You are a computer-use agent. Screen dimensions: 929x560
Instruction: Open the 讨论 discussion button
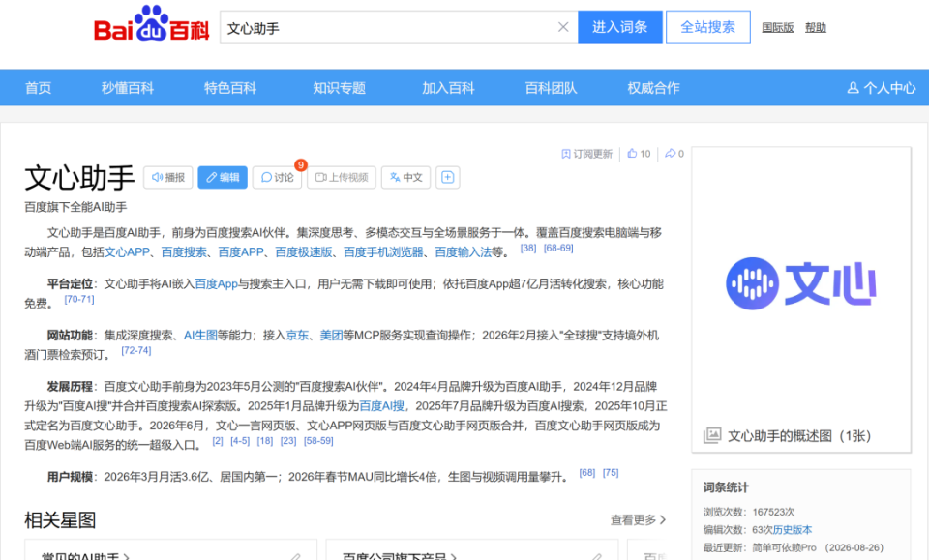278,178
